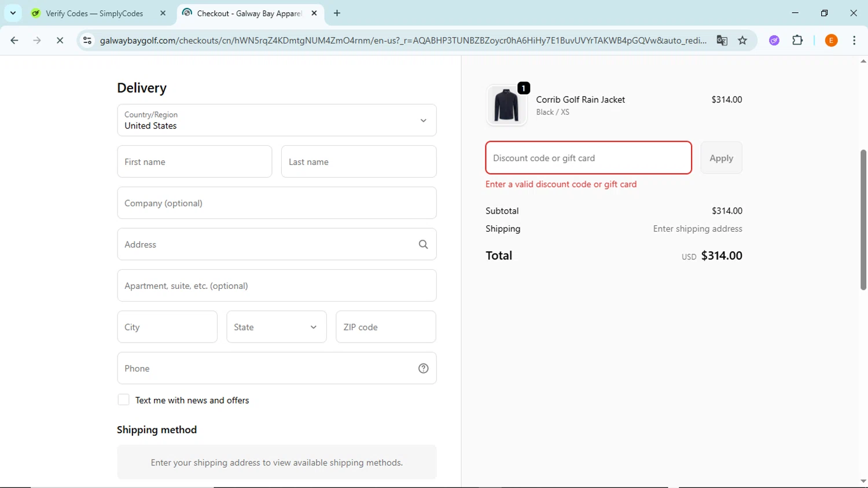Click the Delivery heading
868x488 pixels.
click(x=142, y=88)
